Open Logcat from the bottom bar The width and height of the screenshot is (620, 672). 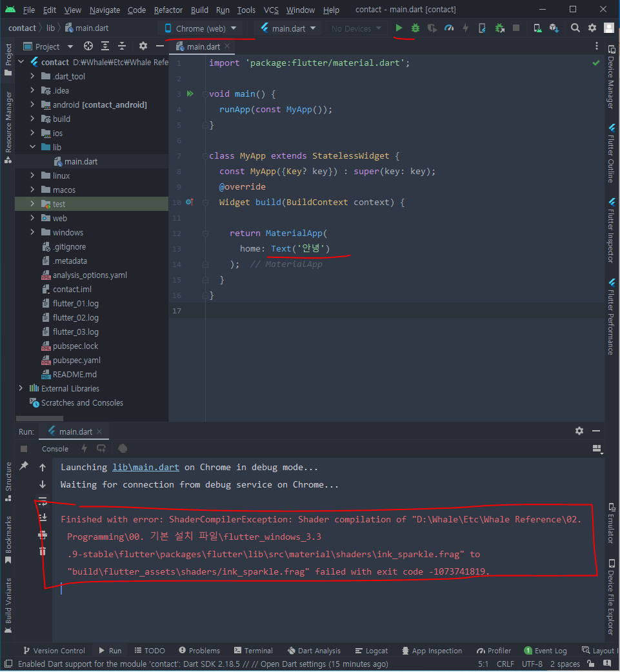click(372, 651)
